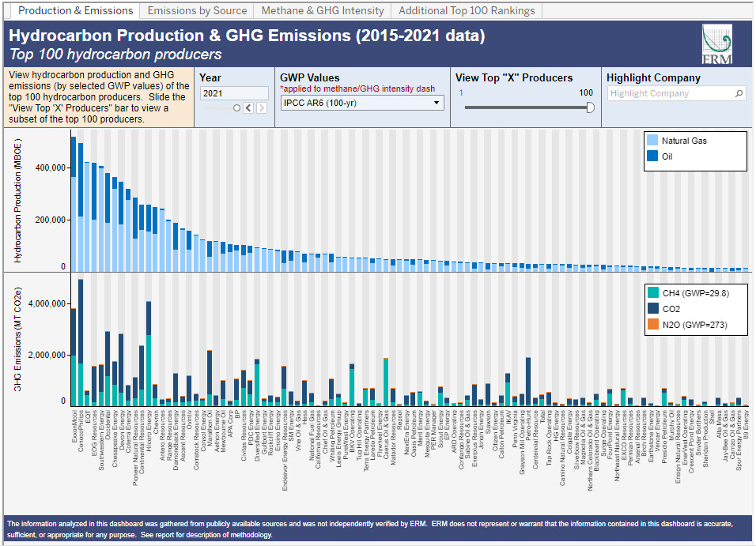Select the N2O (GWP=273) legend swatch
Image resolution: width=756 pixels, height=546 pixels.
coord(653,324)
